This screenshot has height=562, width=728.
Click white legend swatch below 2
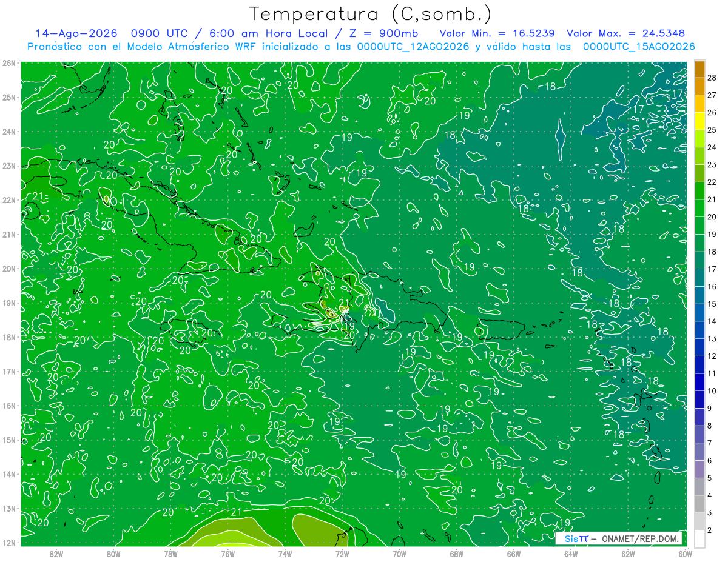coord(699,538)
